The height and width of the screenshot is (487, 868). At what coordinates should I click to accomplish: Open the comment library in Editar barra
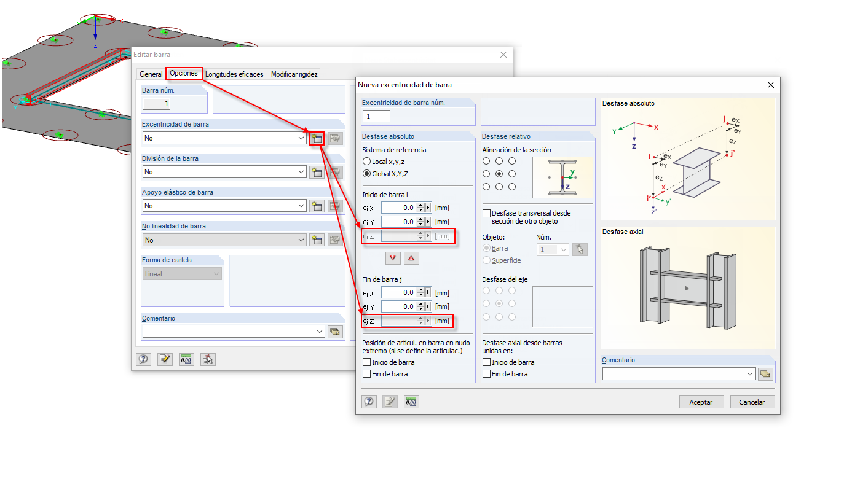pos(334,332)
